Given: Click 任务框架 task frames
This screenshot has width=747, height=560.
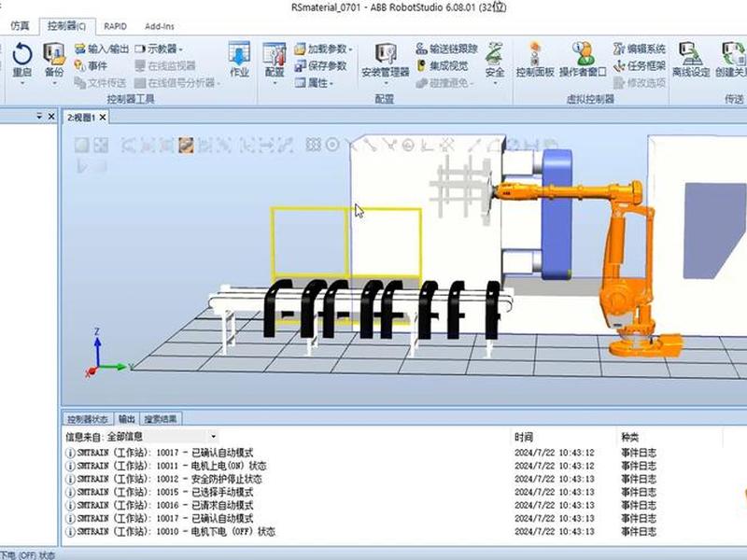Looking at the screenshot, I should (639, 65).
